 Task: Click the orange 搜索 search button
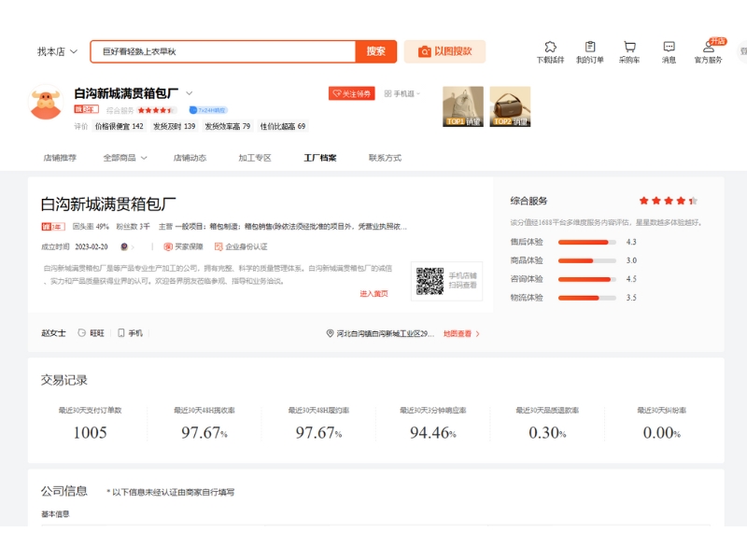376,51
